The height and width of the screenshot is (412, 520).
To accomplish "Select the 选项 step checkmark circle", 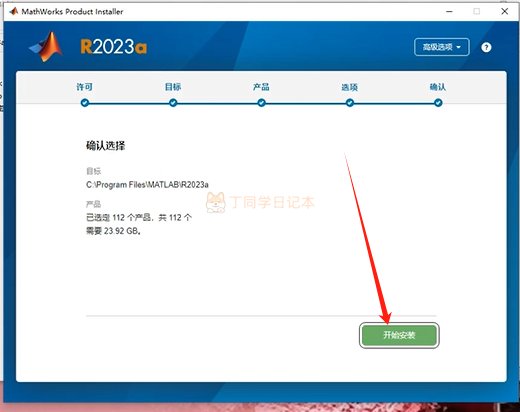I will [x=350, y=103].
